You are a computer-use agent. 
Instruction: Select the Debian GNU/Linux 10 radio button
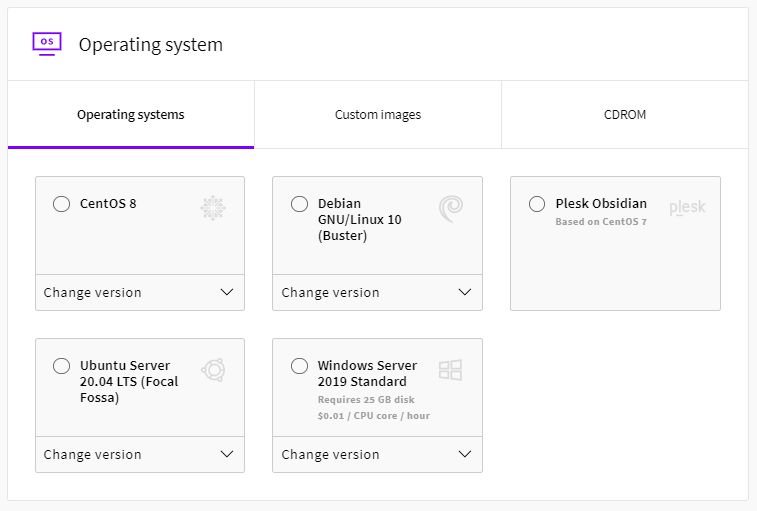[x=299, y=204]
